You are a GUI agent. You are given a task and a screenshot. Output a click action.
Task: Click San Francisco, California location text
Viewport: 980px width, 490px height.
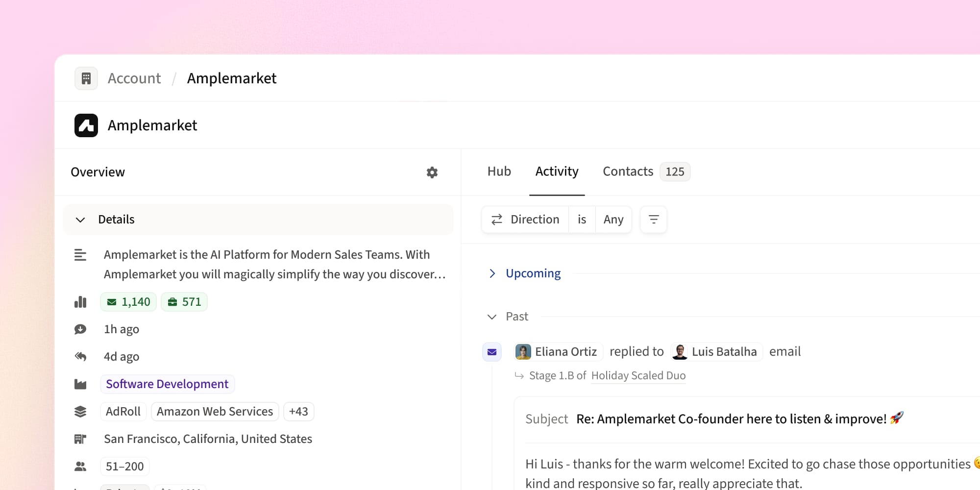coord(208,439)
